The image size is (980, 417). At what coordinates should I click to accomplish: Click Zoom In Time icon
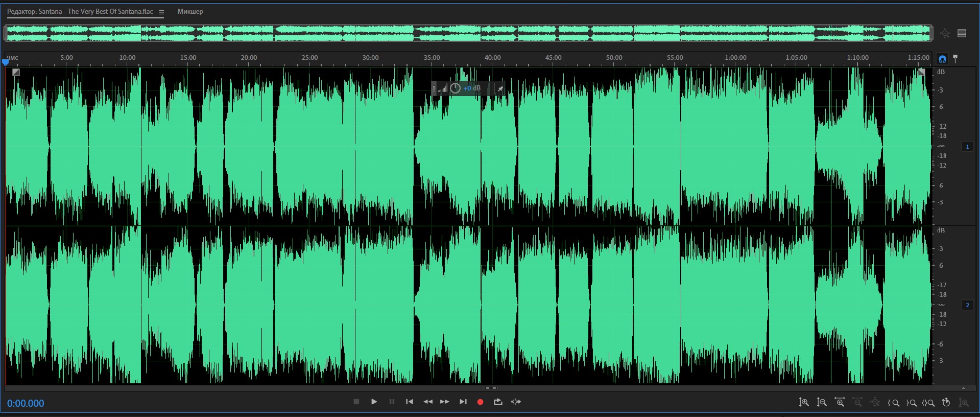coord(839,403)
